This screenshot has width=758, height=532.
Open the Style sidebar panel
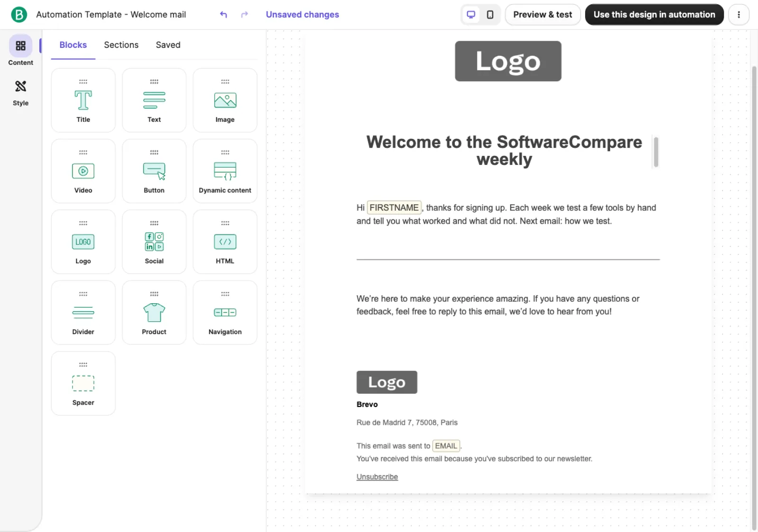point(20,93)
